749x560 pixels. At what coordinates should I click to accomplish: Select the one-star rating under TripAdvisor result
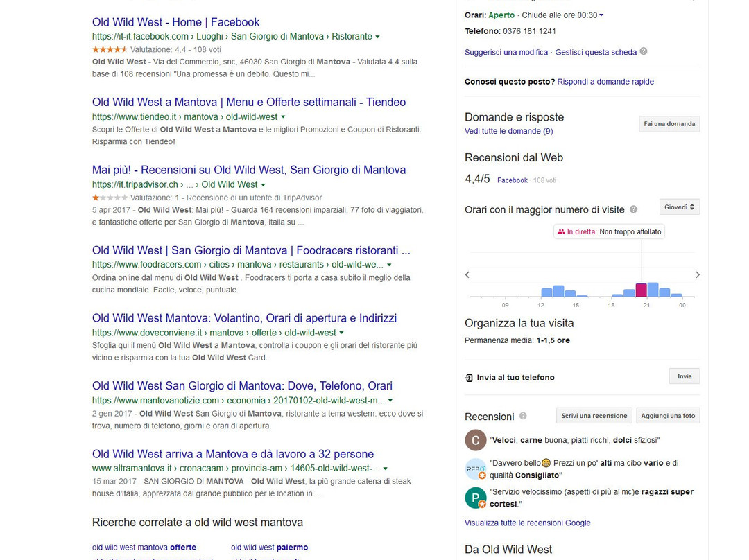click(110, 197)
